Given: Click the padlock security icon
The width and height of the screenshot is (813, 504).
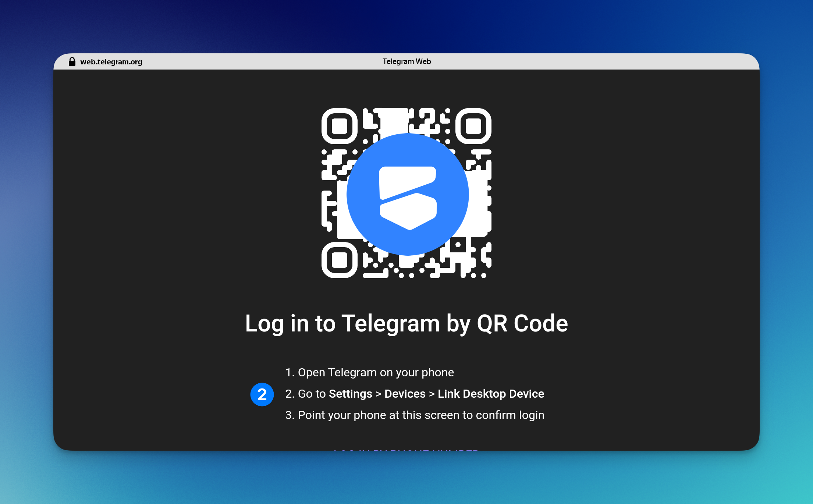Looking at the screenshot, I should point(72,62).
